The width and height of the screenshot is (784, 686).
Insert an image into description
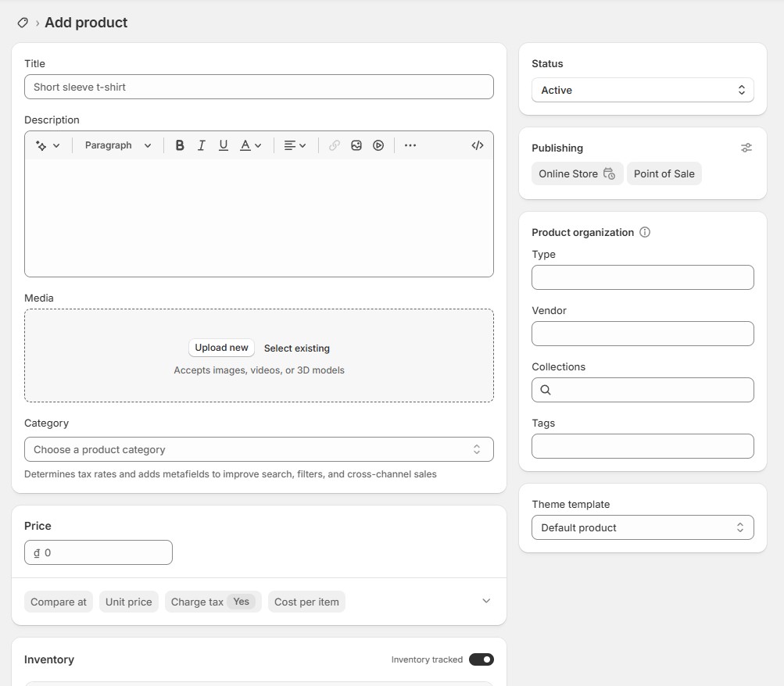pos(356,145)
